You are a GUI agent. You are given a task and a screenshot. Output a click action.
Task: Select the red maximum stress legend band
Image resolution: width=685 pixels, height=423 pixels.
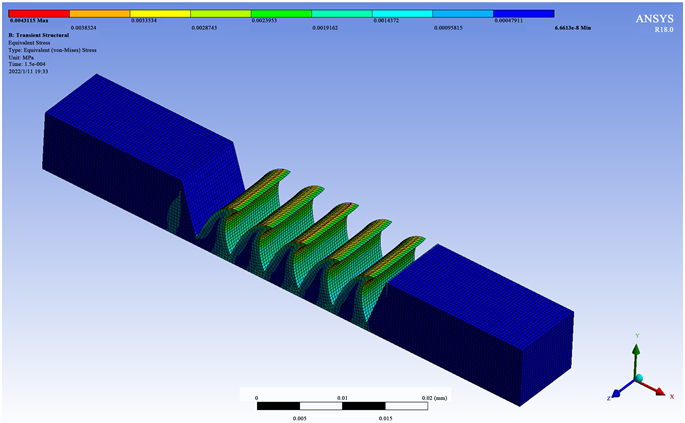click(x=39, y=14)
